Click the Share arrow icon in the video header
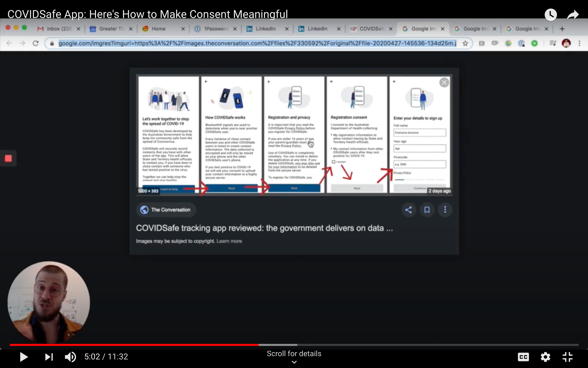The image size is (588, 368). [x=573, y=15]
